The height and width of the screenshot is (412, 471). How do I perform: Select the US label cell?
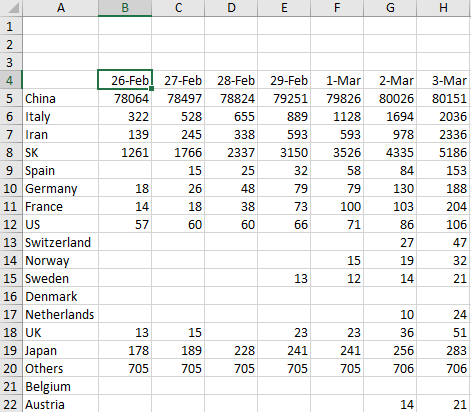(61, 224)
